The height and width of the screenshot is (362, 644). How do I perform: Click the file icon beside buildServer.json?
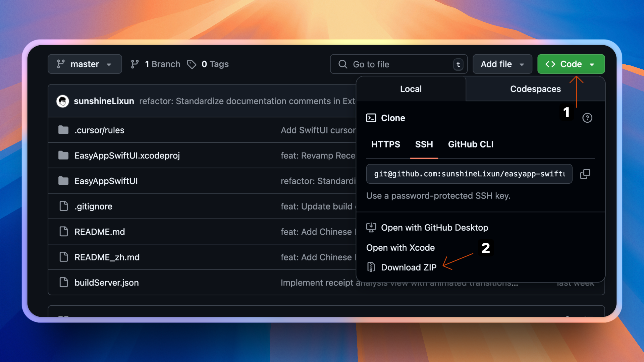pyautogui.click(x=63, y=282)
